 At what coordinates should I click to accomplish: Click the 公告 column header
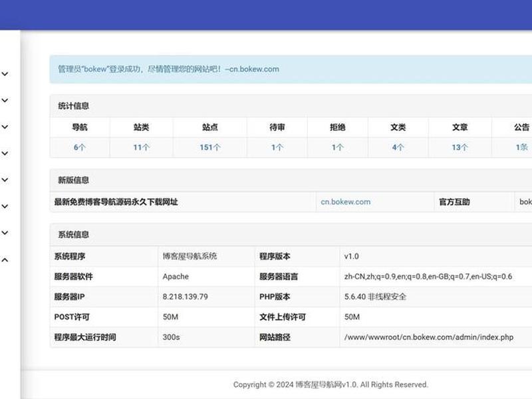click(x=522, y=127)
